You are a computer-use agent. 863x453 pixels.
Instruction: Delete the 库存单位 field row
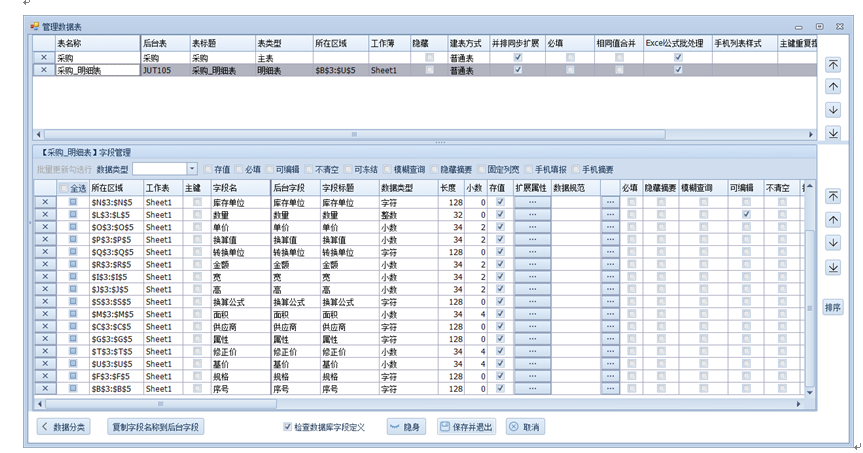coord(44,202)
